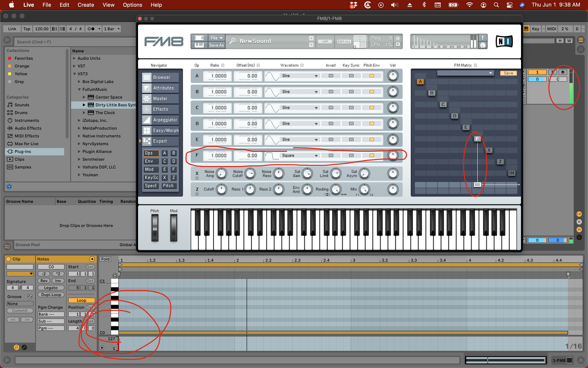This screenshot has height=368, width=588.
Task: Click the 120.00 tempo field
Action: (42, 29)
